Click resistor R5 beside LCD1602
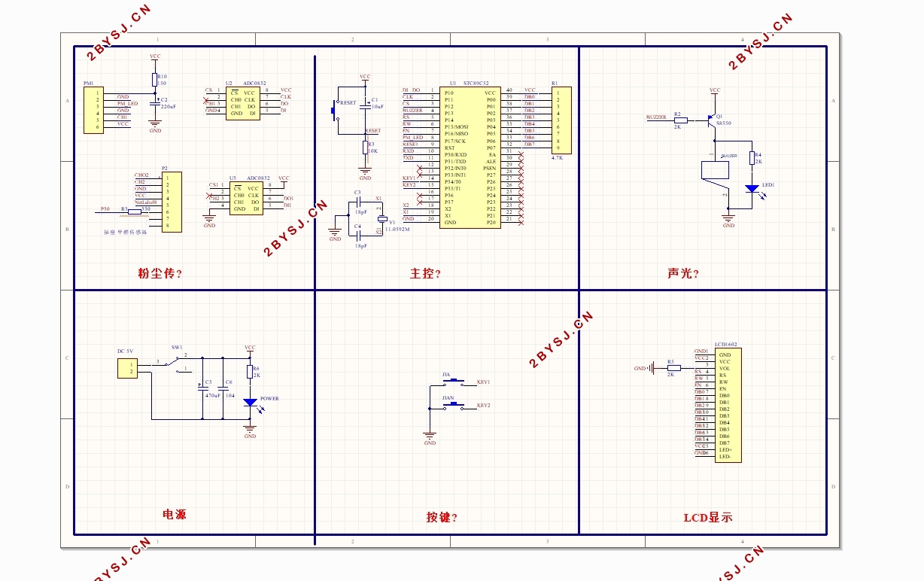The image size is (924, 581). [x=673, y=368]
